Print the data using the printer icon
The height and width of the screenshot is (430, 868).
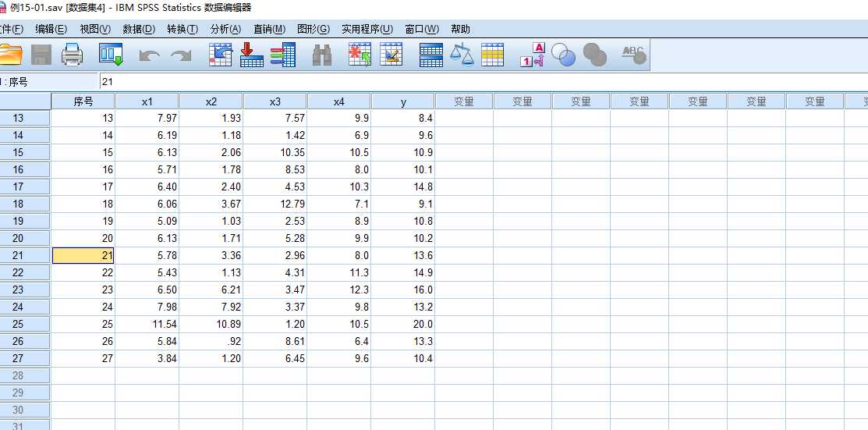[x=72, y=55]
